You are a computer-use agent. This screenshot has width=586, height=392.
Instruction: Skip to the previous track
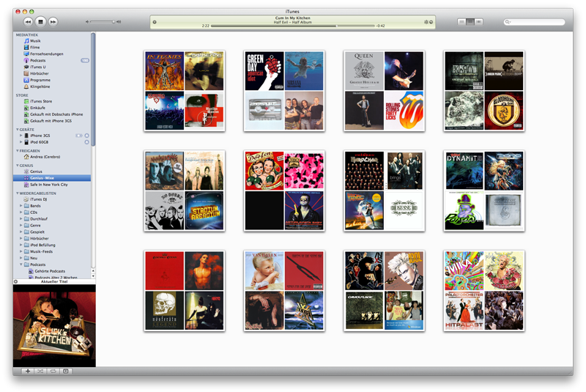[28, 22]
